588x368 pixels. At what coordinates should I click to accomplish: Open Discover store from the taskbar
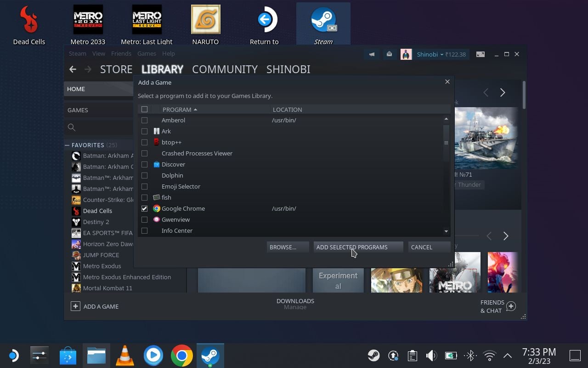click(68, 356)
